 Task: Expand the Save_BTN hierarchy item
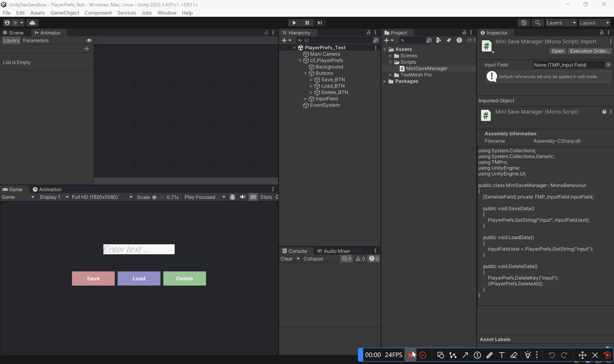[311, 80]
